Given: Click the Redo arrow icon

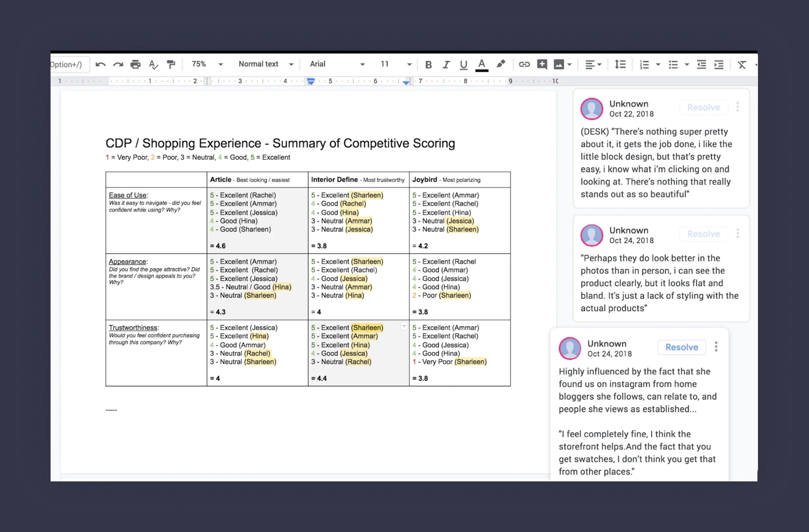Looking at the screenshot, I should [x=118, y=65].
